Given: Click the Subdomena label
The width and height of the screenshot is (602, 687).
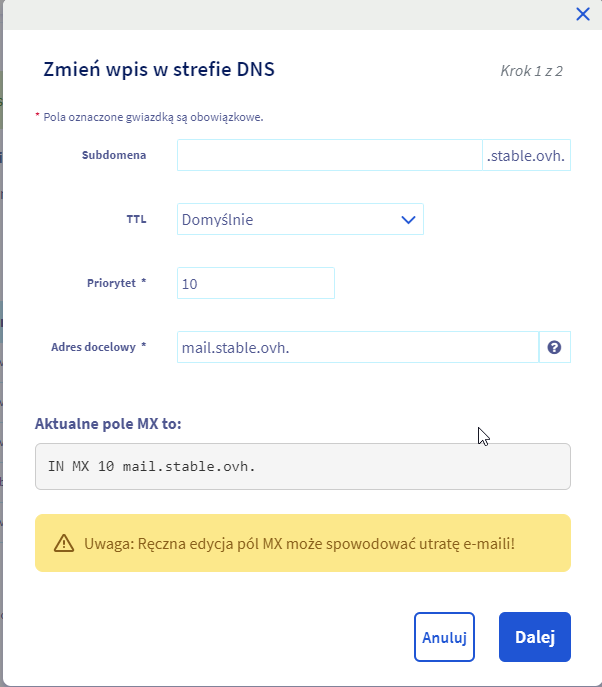Looking at the screenshot, I should pyautogui.click(x=114, y=156).
